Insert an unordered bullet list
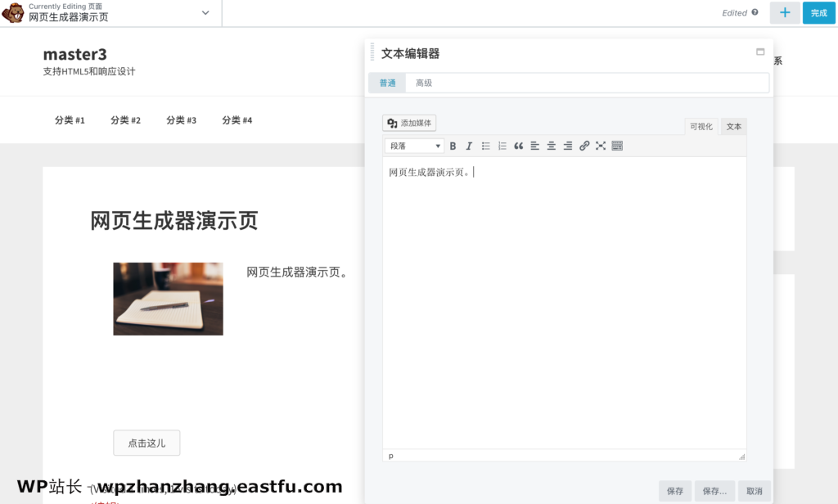The height and width of the screenshot is (504, 838). tap(486, 146)
